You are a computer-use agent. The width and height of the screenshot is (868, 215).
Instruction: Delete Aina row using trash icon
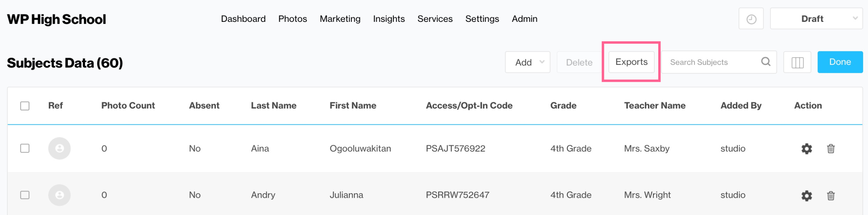click(831, 149)
